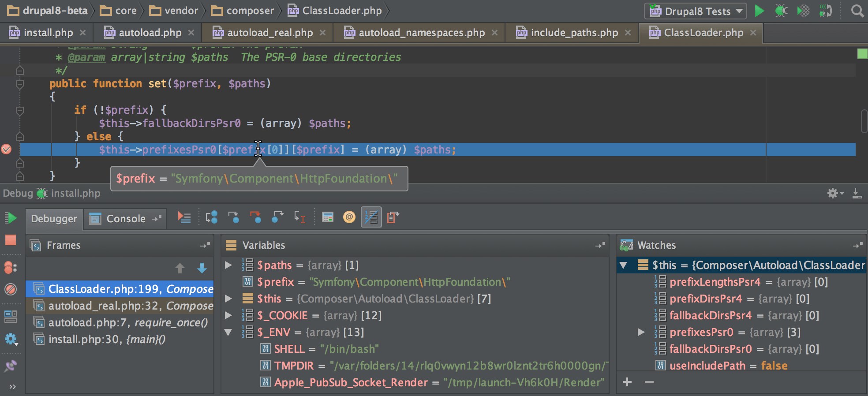Image resolution: width=868 pixels, height=396 pixels.
Task: Expand prefixesPsr0 array in Watches
Action: tap(641, 332)
